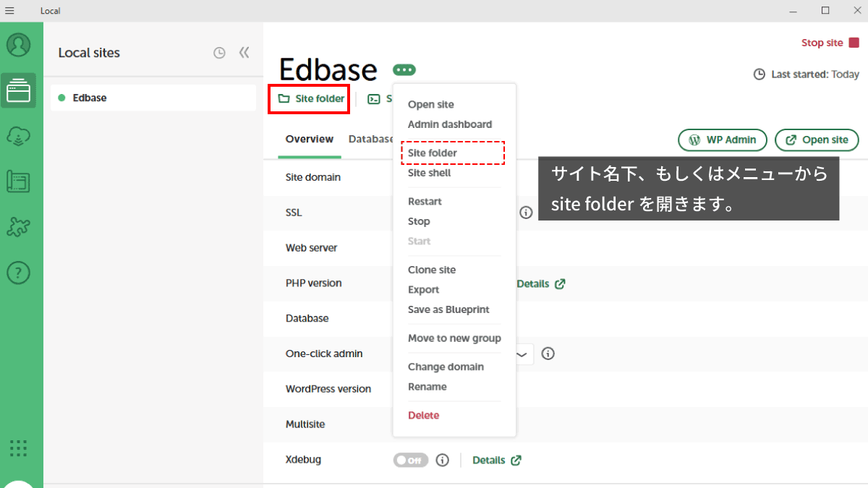Select the Local sites icon in sidebar
The height and width of the screenshot is (488, 868).
tap(19, 91)
